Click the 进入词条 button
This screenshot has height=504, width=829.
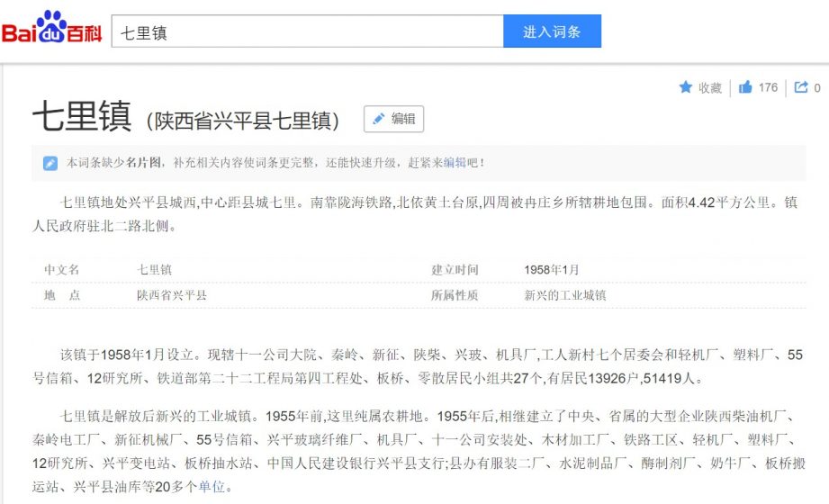tap(552, 31)
